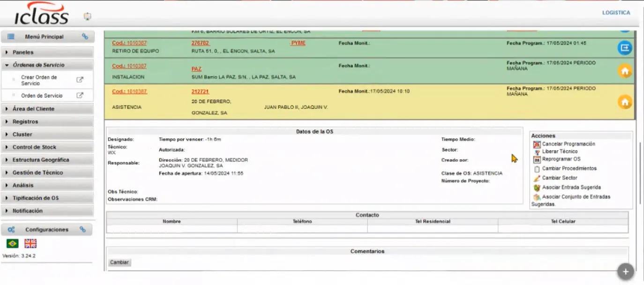Screen dimensions: 644x285
Task: Click the Liberar Técnico icon
Action: (537, 152)
